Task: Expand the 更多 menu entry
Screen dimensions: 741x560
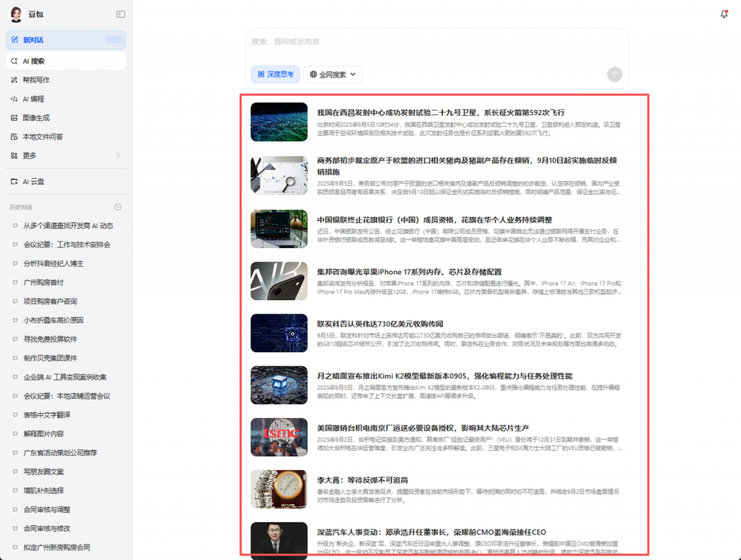Action: click(x=66, y=156)
